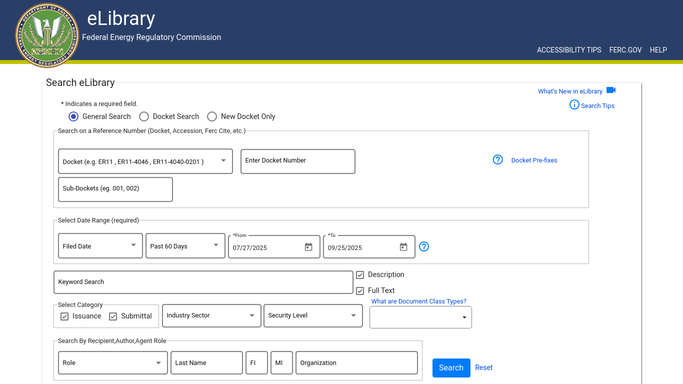Open the What's New video camera icon
This screenshot has width=683, height=384.
[x=611, y=90]
